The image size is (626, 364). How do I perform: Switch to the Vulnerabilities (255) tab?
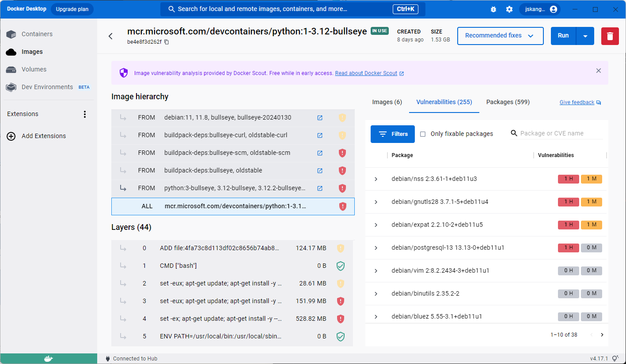[444, 102]
